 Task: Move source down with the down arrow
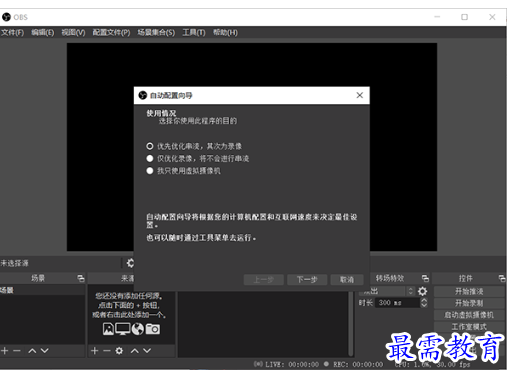pos(147,351)
